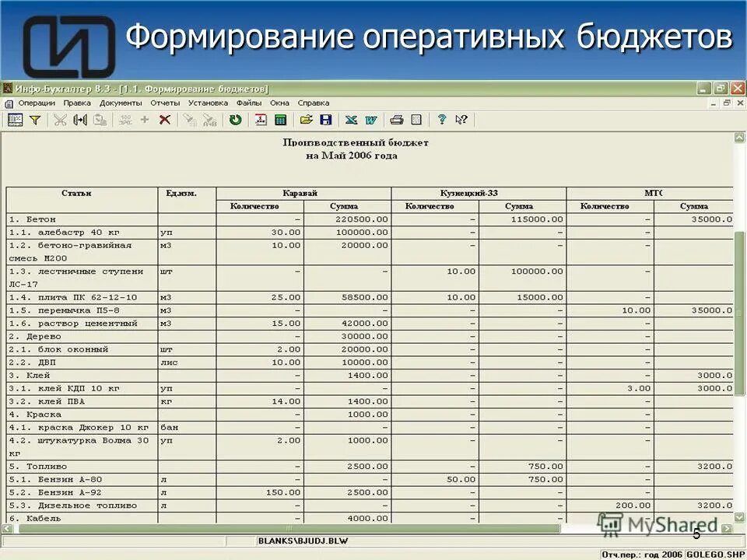Open the reporting period calendar icon
This screenshot has height=560, width=747.
(261, 119)
